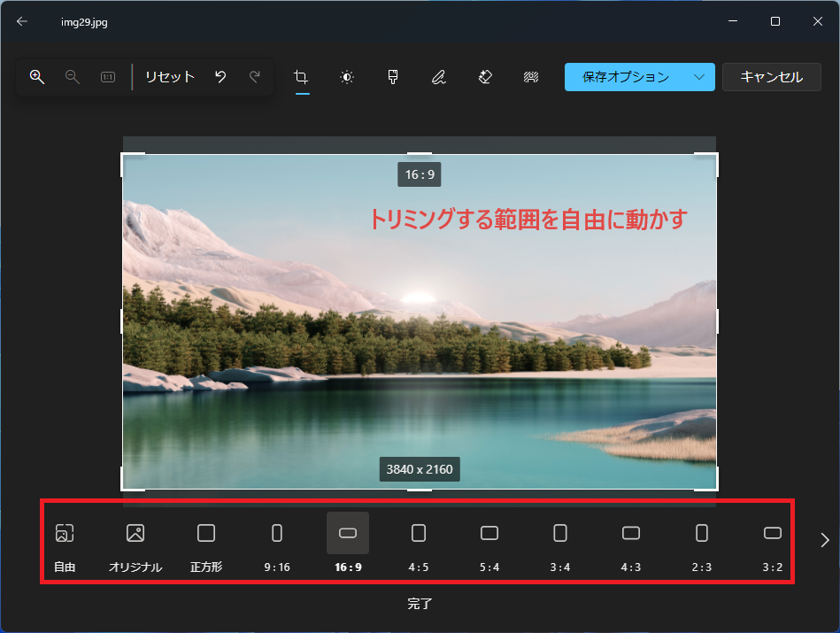Image resolution: width=840 pixels, height=633 pixels.
Task: Click the img29.jpg file name
Action: (x=84, y=22)
